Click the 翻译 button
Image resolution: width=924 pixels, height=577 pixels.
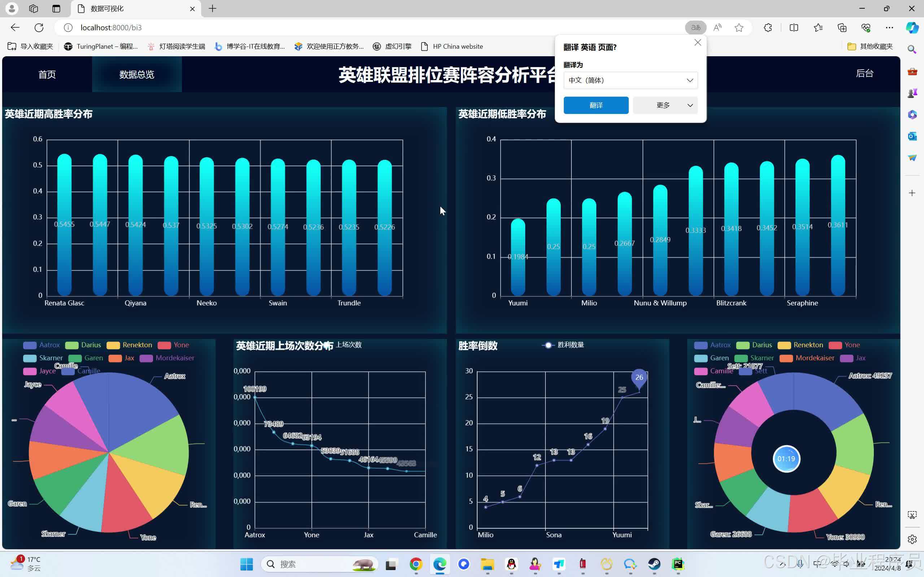(x=596, y=105)
